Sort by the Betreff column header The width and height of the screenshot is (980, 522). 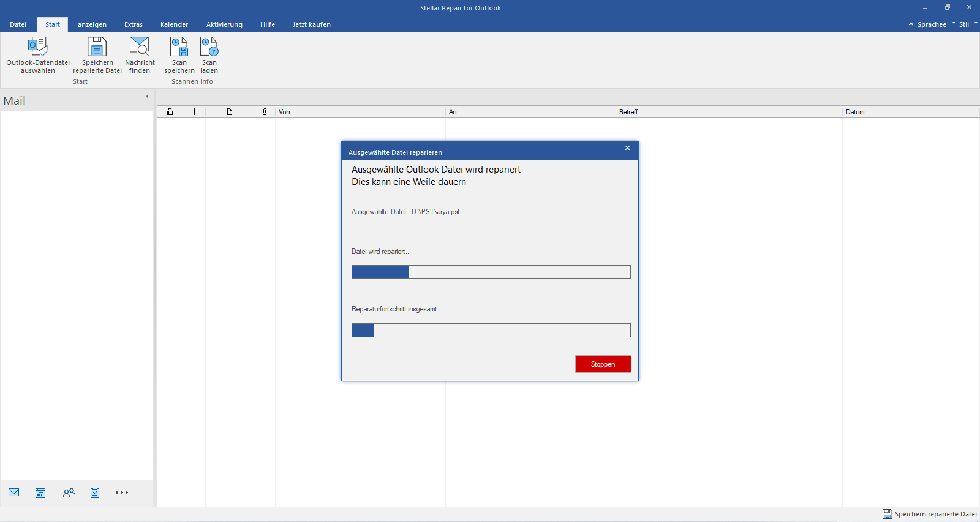click(x=729, y=112)
